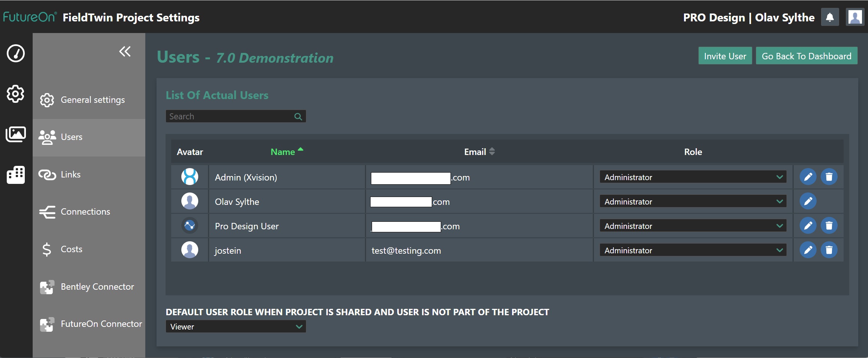Sort users by Name column
868x358 pixels.
287,152
